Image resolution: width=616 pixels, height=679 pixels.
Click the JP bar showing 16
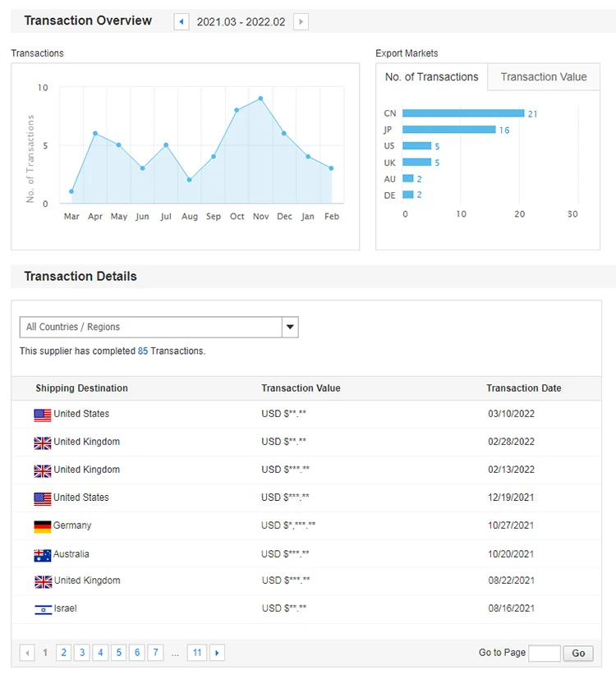(448, 130)
